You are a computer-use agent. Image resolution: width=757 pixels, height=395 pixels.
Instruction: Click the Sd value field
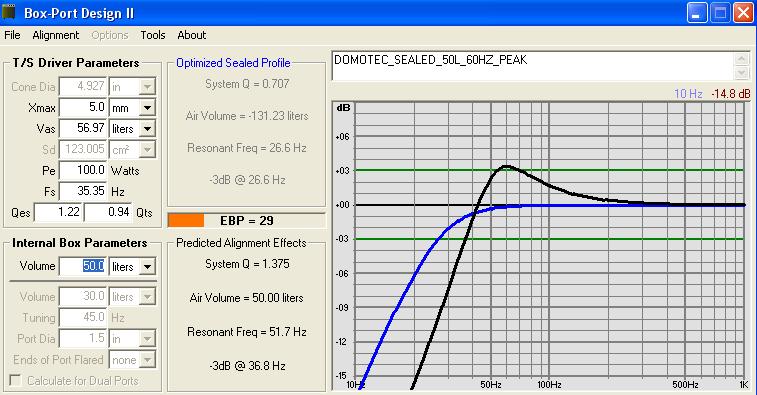coord(83,149)
